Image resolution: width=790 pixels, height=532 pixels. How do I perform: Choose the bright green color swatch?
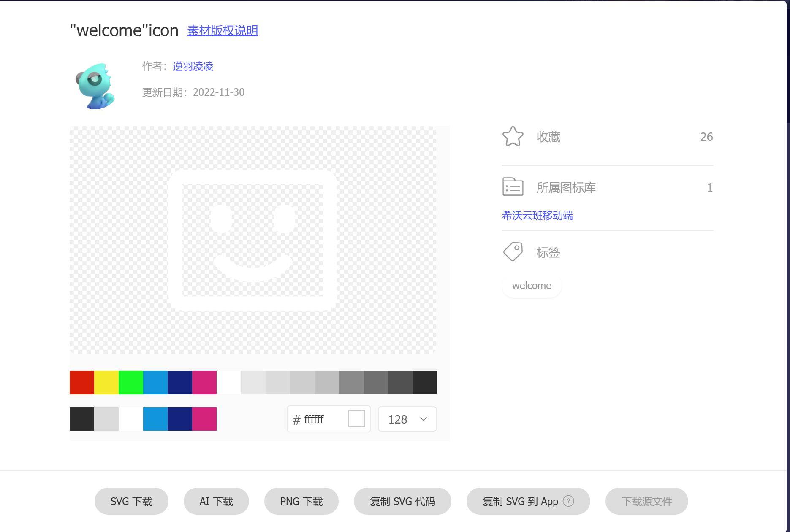(130, 383)
